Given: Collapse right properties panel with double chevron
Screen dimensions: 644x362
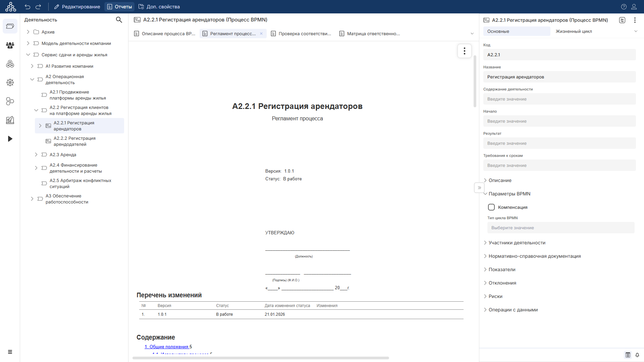Looking at the screenshot, I should [x=479, y=188].
